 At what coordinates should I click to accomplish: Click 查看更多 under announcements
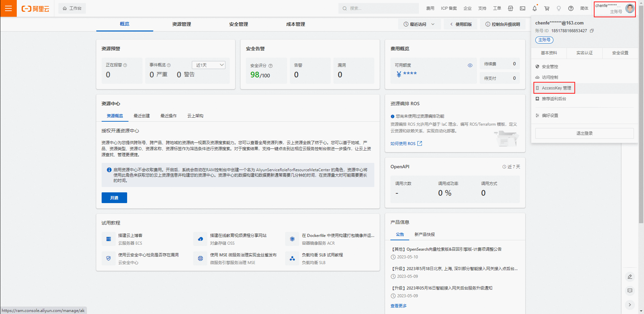pyautogui.click(x=398, y=306)
